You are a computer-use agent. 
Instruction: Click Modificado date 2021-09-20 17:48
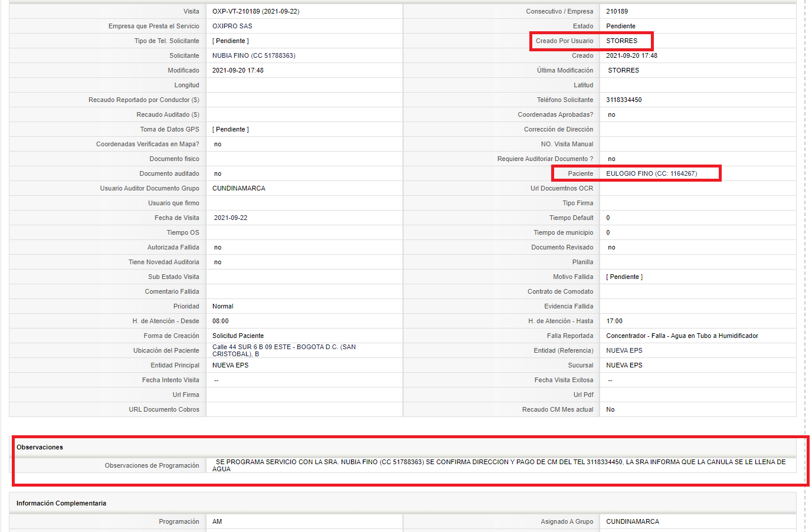click(x=238, y=70)
